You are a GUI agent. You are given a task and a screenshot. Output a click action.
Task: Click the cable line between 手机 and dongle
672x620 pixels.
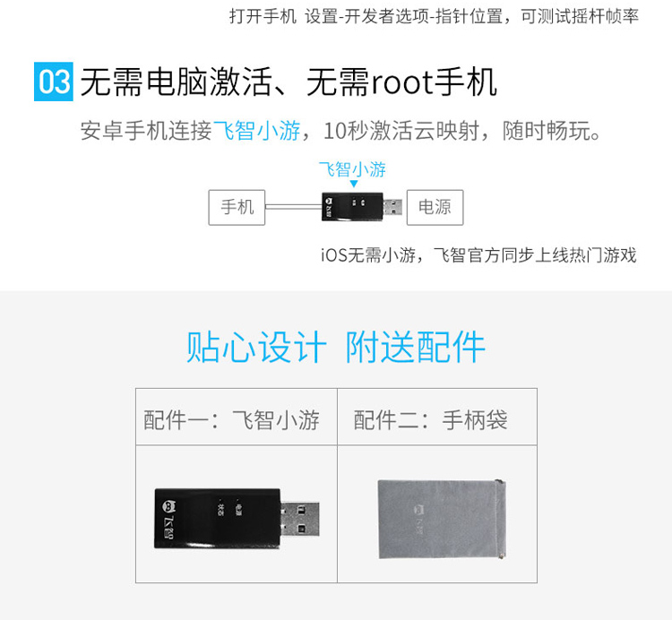(x=294, y=207)
